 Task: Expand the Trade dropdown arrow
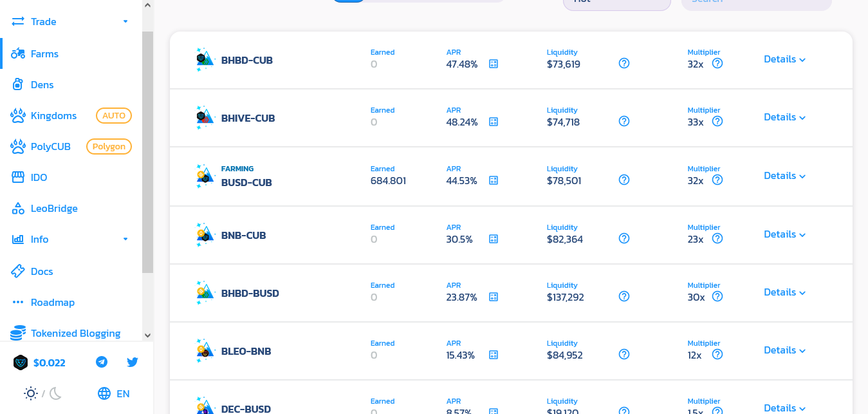point(125,22)
